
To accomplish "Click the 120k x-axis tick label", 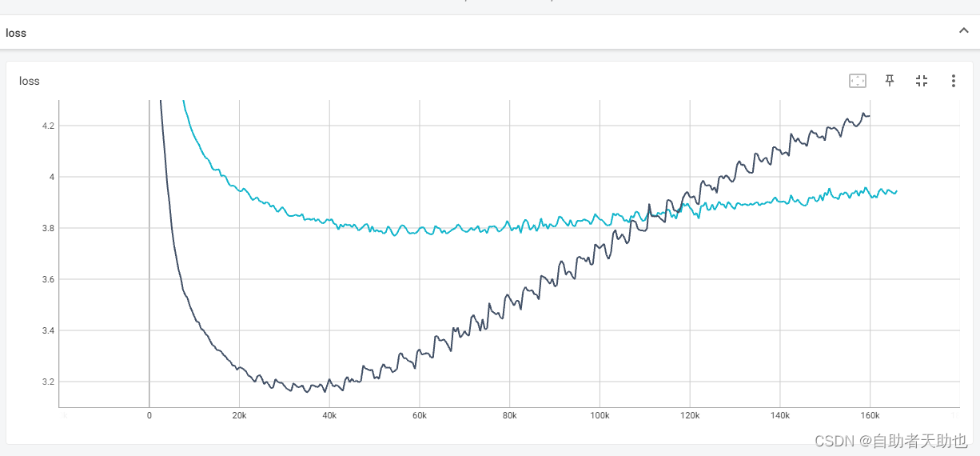I will point(690,416).
